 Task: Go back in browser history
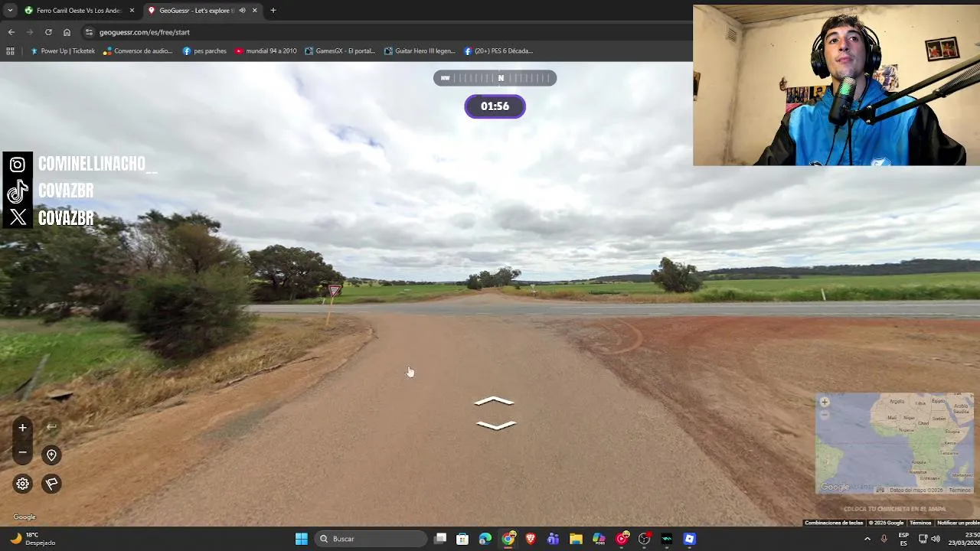(x=11, y=32)
